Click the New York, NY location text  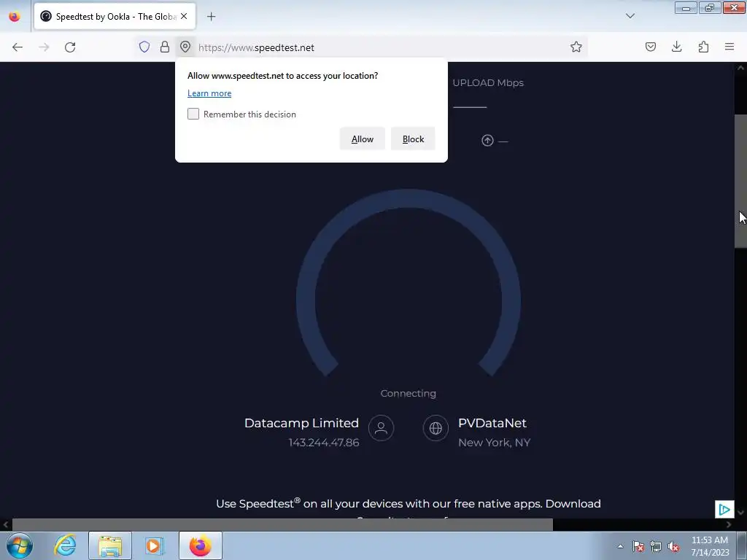[494, 443]
